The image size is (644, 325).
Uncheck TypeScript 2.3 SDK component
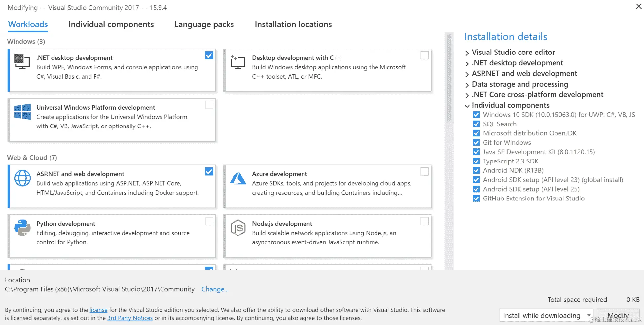[476, 161]
